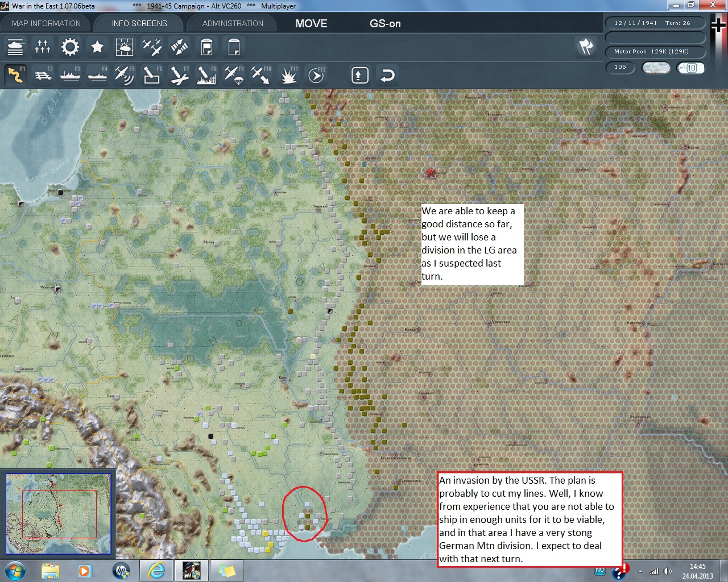Switch to the INFO SCREENS tab
The height and width of the screenshot is (582, 728).
coord(139,23)
